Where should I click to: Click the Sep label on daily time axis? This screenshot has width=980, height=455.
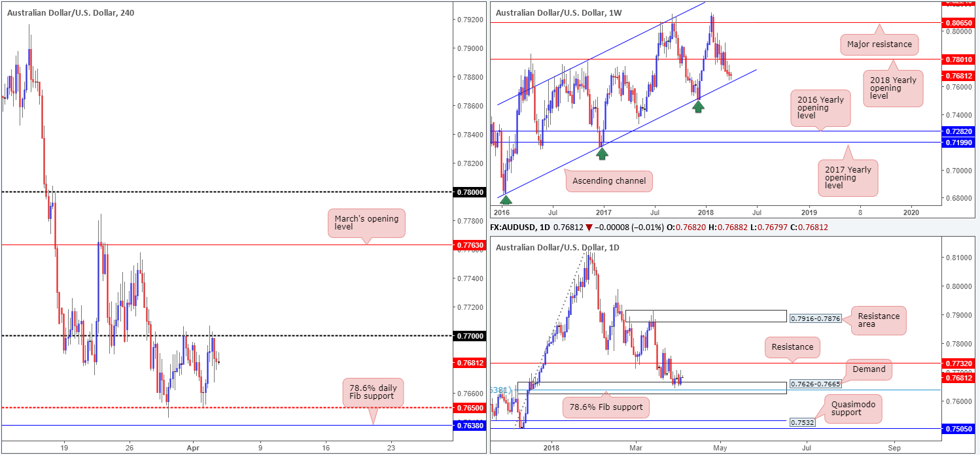893,448
